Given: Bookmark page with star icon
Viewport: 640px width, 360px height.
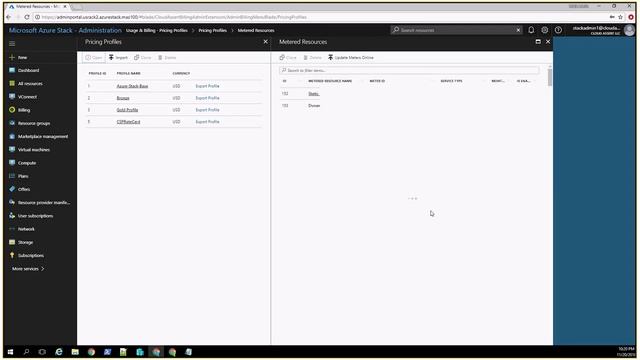Looking at the screenshot, I should [x=620, y=17].
